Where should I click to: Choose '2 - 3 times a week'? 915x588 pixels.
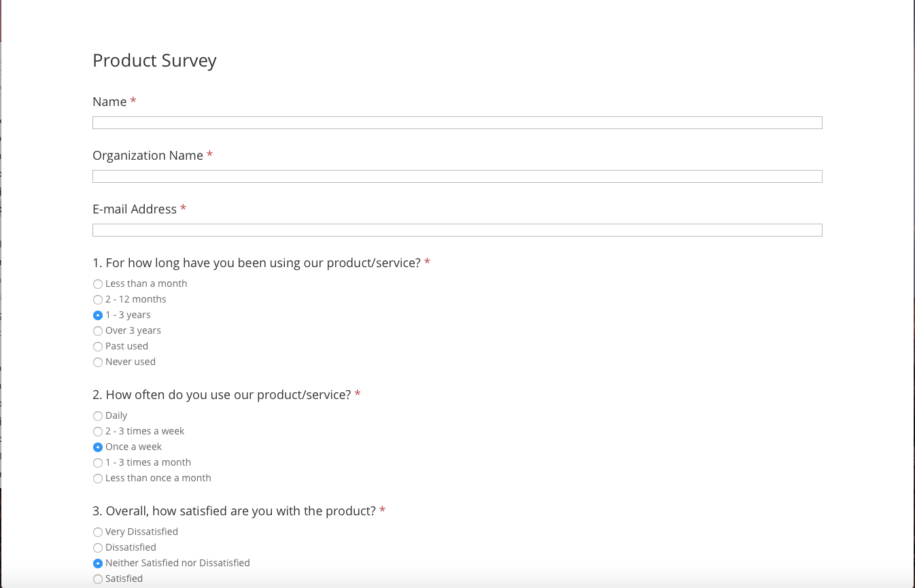[x=98, y=432]
